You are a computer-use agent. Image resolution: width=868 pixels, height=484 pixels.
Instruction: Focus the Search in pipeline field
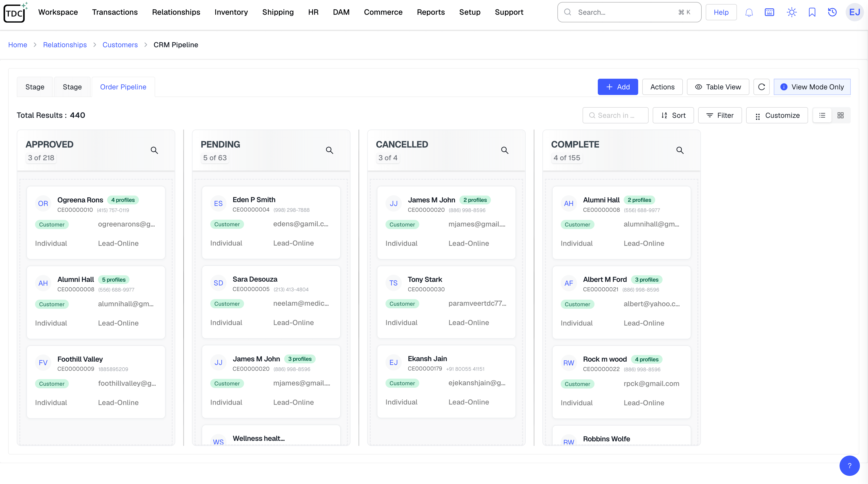(615, 115)
